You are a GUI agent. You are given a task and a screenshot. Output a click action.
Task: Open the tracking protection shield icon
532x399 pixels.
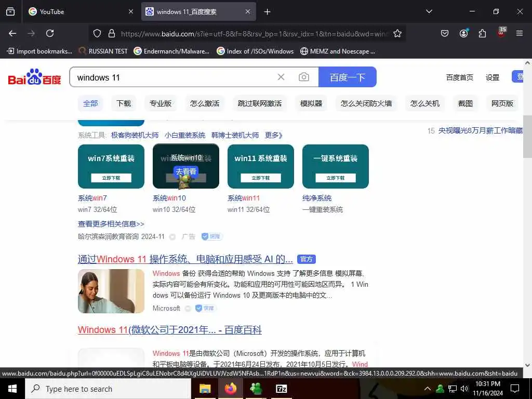pyautogui.click(x=97, y=33)
